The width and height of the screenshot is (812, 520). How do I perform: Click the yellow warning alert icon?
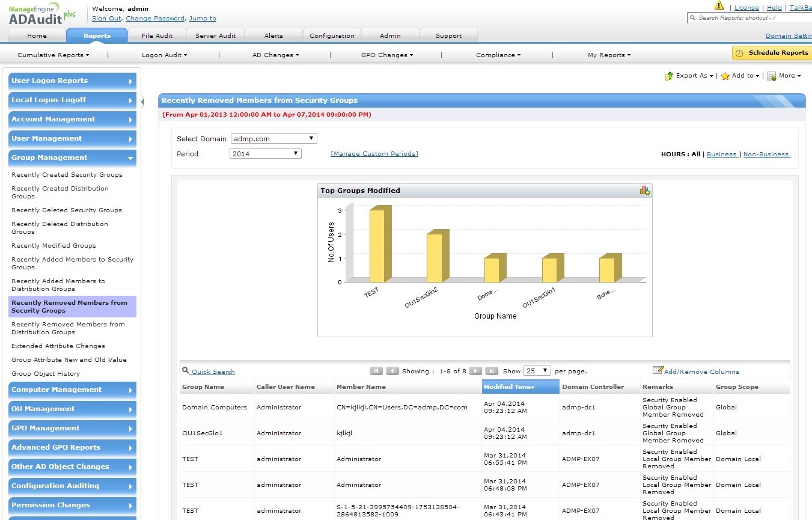point(719,6)
